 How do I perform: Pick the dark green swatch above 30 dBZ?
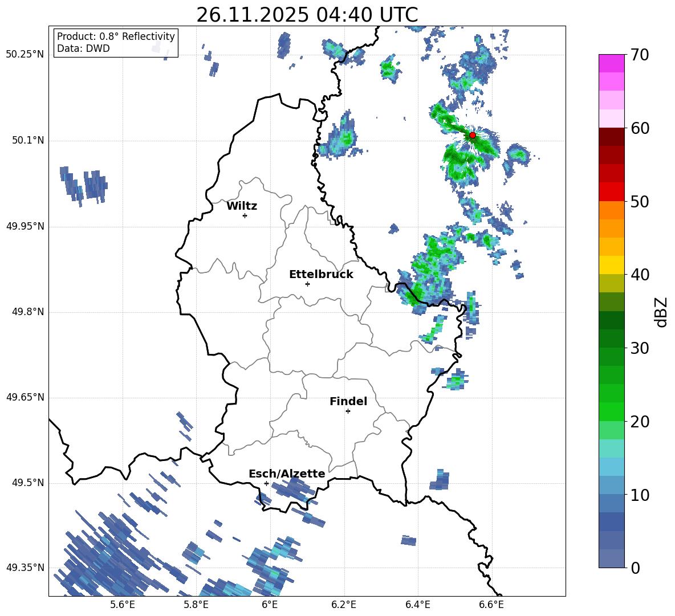pos(611,338)
